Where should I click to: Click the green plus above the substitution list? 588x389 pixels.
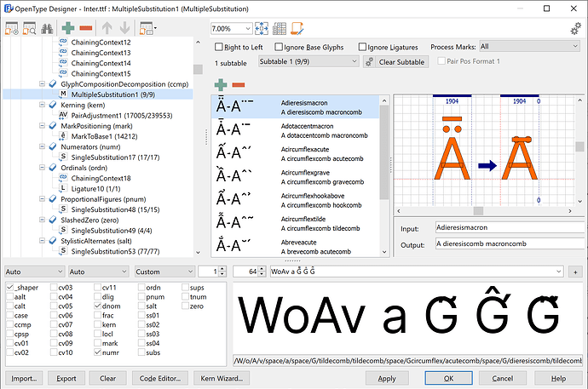[x=221, y=85]
